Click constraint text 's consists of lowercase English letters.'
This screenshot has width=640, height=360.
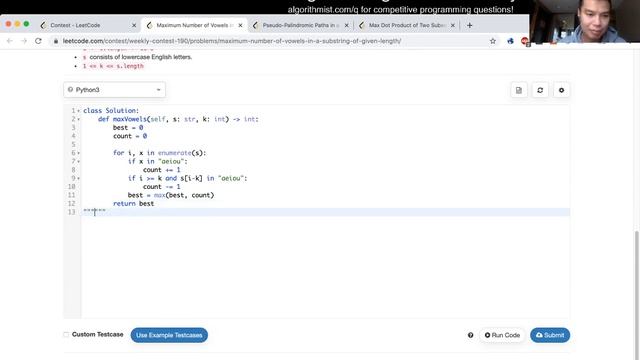(137, 57)
